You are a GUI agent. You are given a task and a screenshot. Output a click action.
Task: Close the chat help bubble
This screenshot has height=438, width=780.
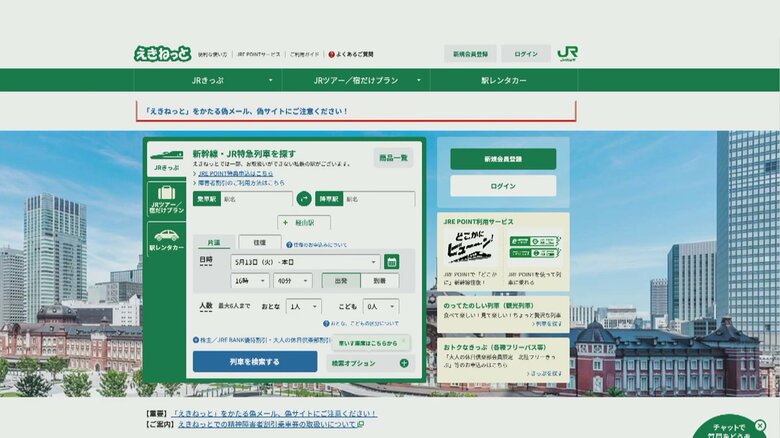(760, 425)
